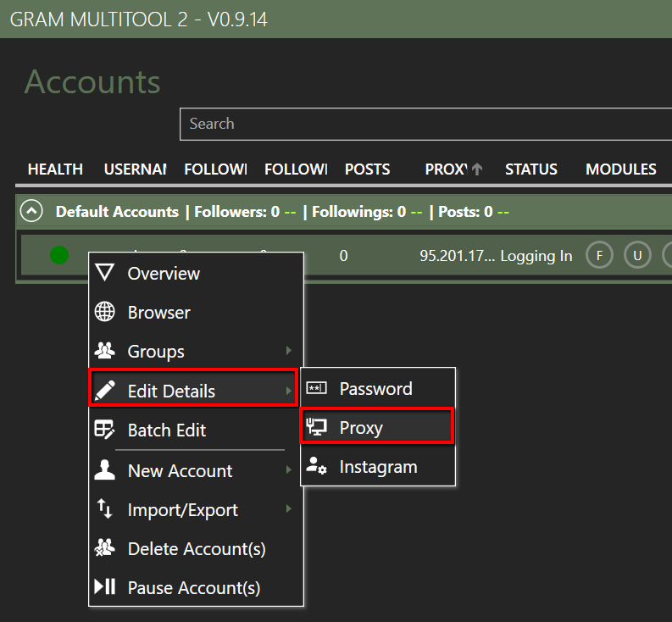This screenshot has height=622, width=672.
Task: Click the green health status dot
Action: pos(59,255)
